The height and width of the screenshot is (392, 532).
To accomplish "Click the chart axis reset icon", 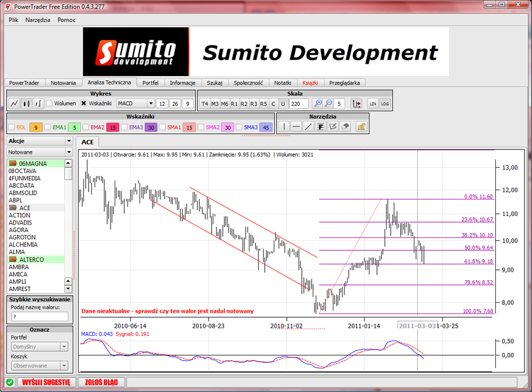I will (356, 104).
